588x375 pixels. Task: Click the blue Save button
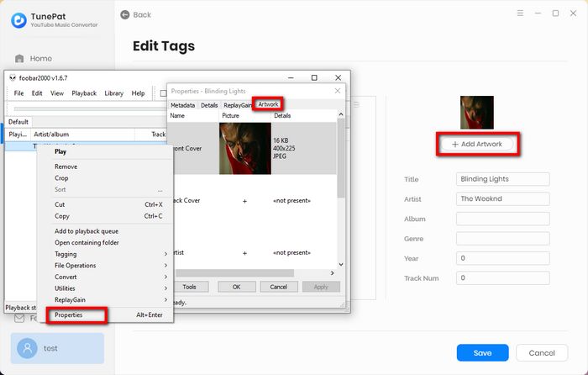point(482,353)
